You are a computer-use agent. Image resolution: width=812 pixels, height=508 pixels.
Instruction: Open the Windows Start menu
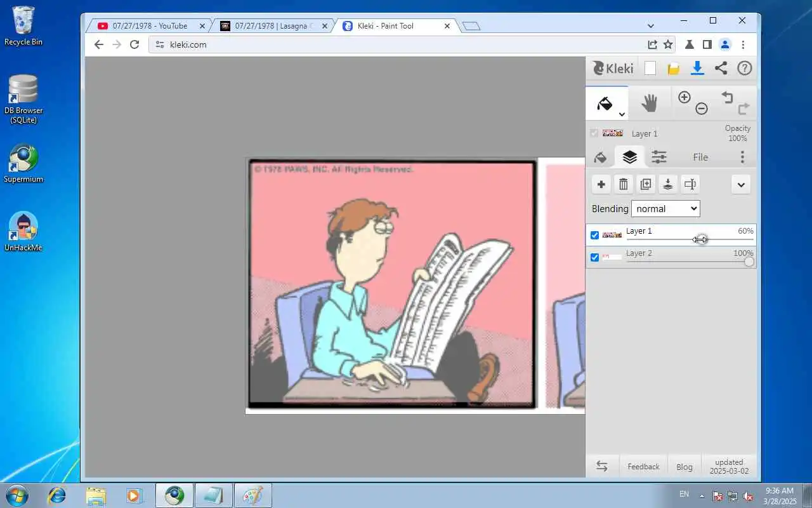click(17, 495)
